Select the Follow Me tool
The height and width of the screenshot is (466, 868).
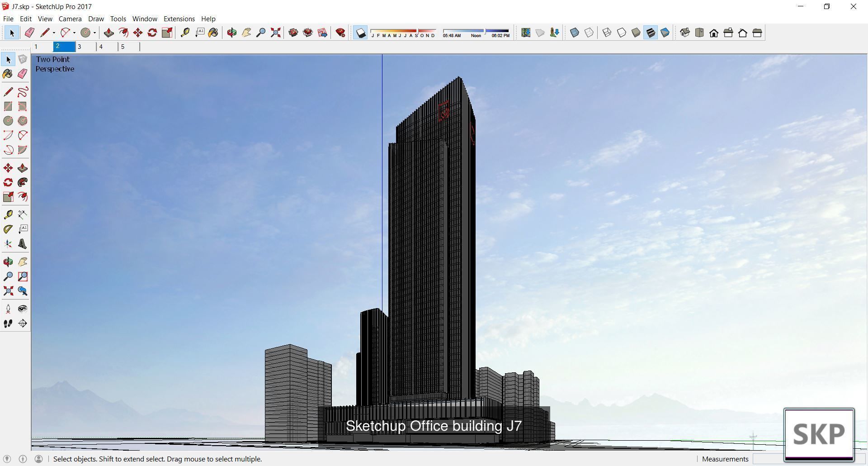click(x=23, y=182)
